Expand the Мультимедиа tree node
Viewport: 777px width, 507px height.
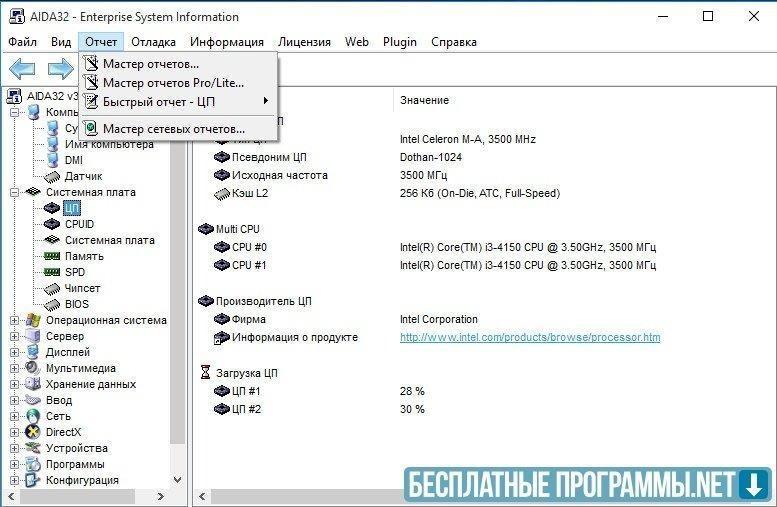(14, 368)
